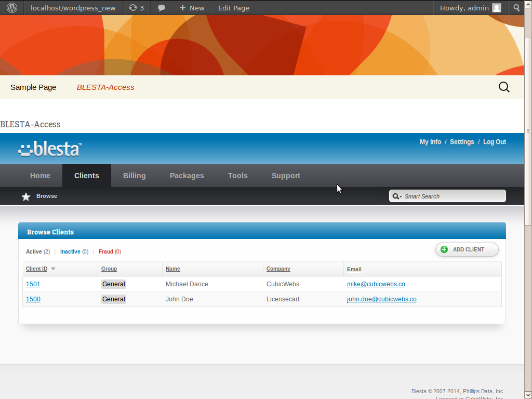532x399 pixels.
Task: Sort by Group column
Action: (x=109, y=269)
